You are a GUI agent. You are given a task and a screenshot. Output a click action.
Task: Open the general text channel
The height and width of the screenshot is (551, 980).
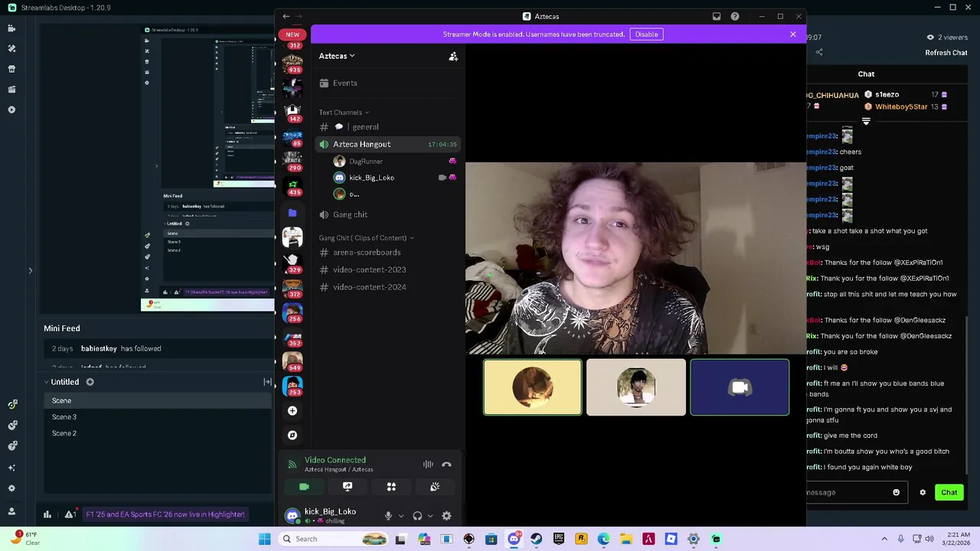pos(387,127)
